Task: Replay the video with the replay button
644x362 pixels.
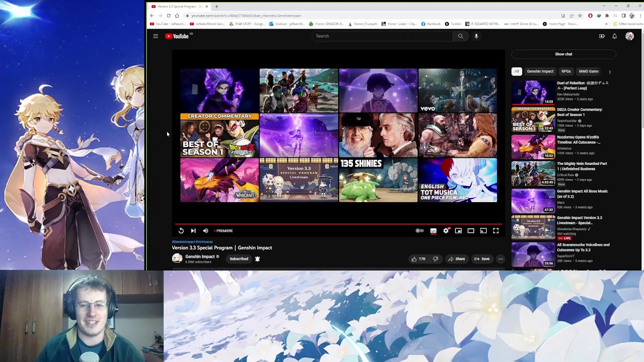Action: [181, 231]
